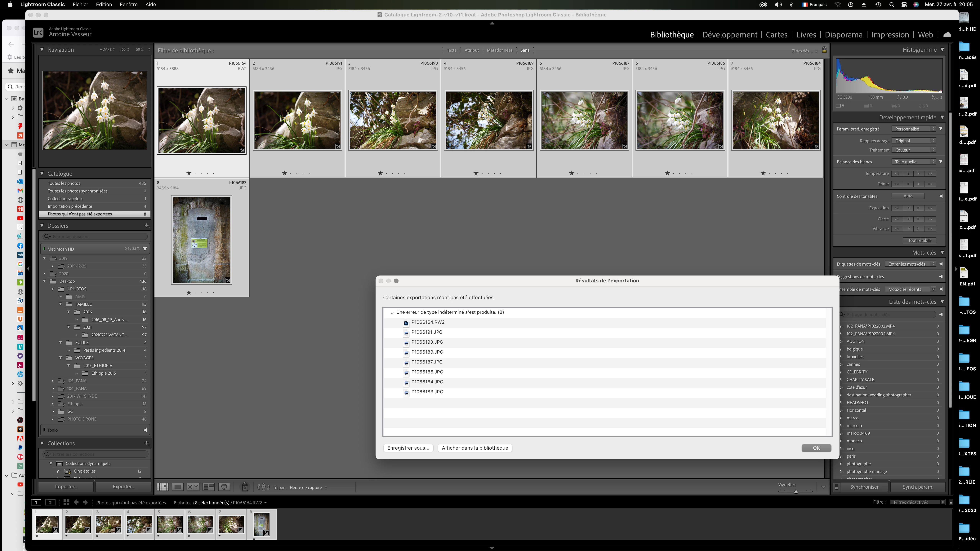Image resolution: width=980 pixels, height=551 pixels.
Task: Click Enregistrer sous... button
Action: [x=408, y=448]
